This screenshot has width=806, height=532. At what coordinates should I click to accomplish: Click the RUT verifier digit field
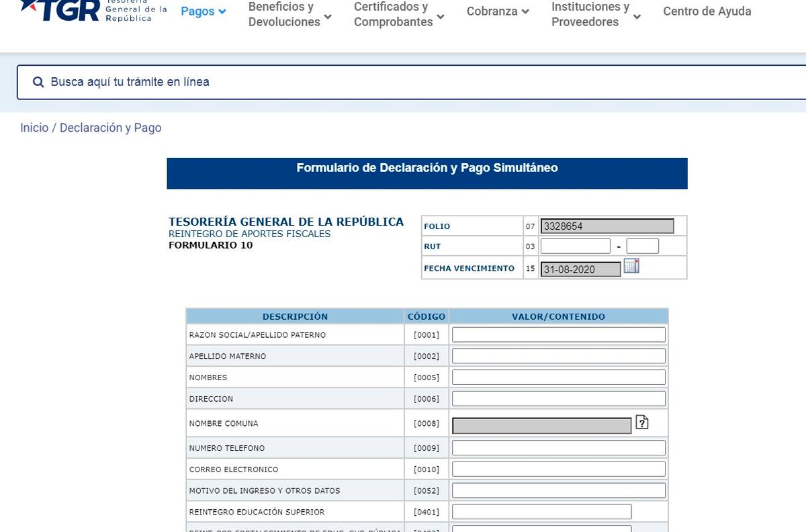coord(643,246)
